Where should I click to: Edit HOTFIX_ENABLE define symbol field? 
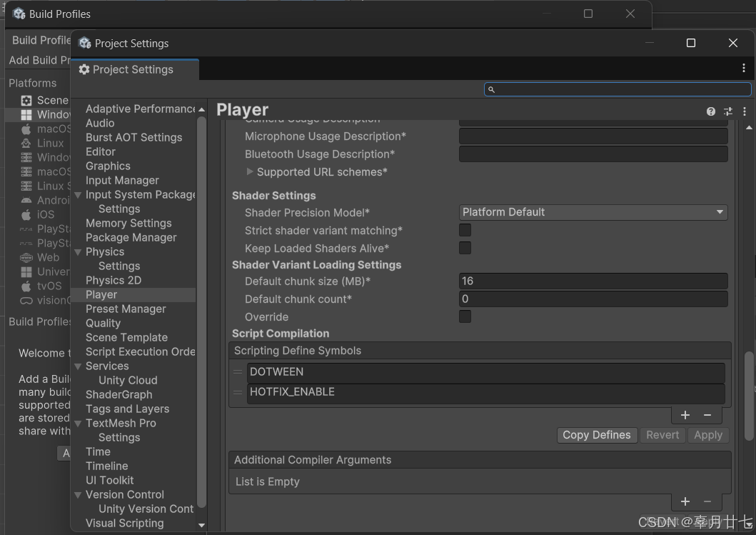[486, 393]
